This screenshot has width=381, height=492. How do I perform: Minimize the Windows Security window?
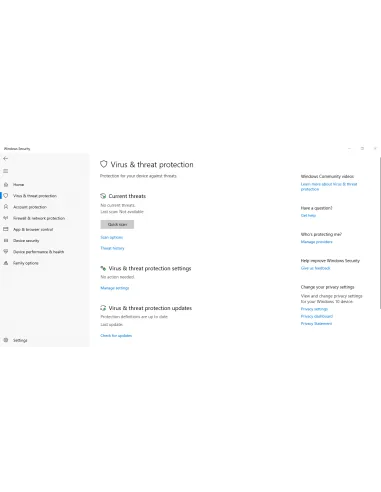349,149
